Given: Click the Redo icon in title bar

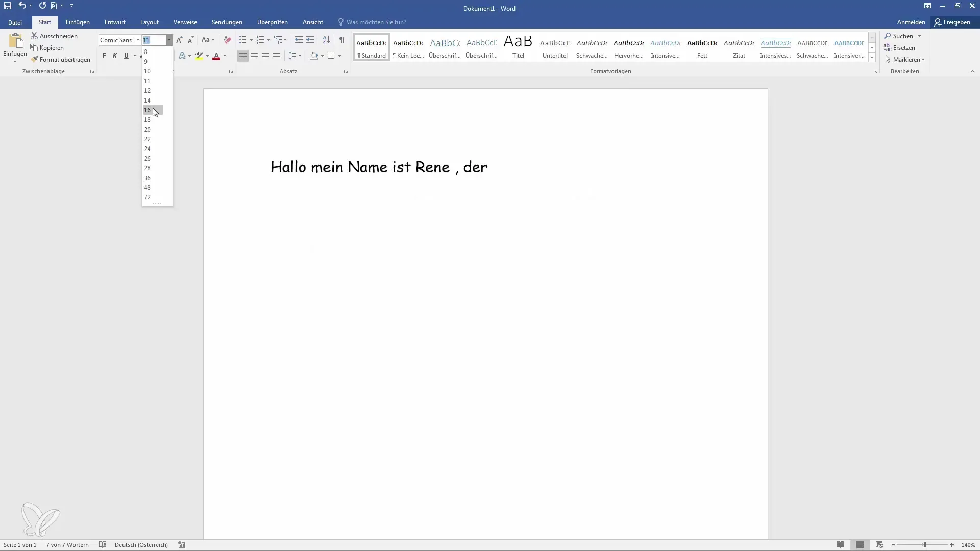Looking at the screenshot, I should tap(42, 6).
